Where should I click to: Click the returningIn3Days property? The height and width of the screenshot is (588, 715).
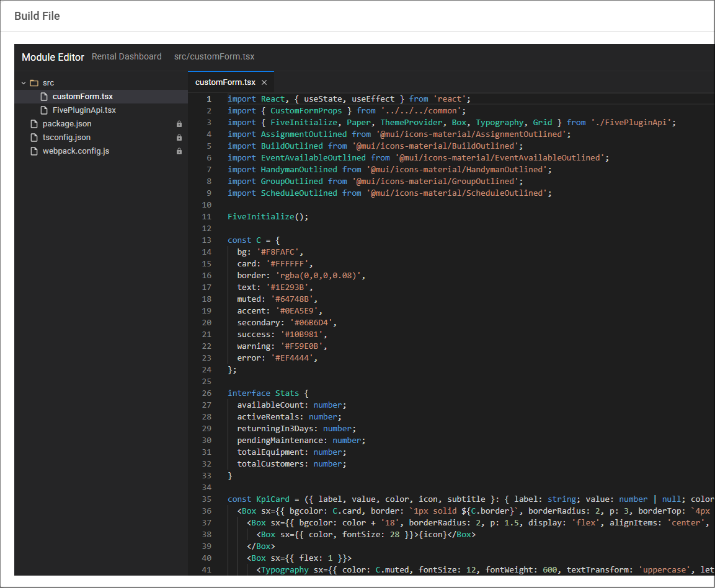(275, 429)
